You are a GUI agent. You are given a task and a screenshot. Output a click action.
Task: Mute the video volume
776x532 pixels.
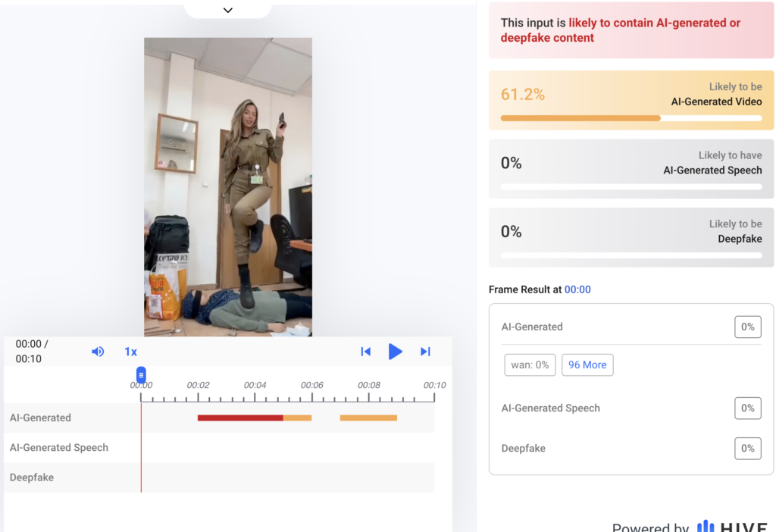[x=98, y=352]
